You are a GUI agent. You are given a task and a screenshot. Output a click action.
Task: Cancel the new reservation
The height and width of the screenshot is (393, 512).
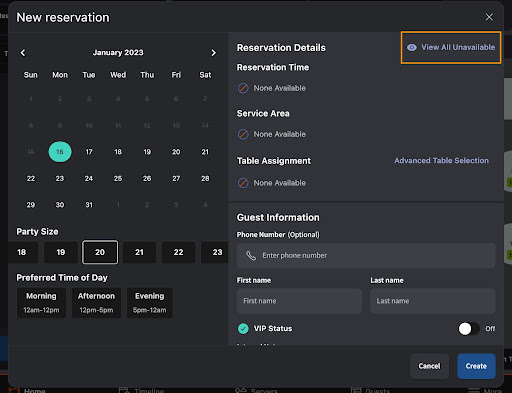pos(429,366)
